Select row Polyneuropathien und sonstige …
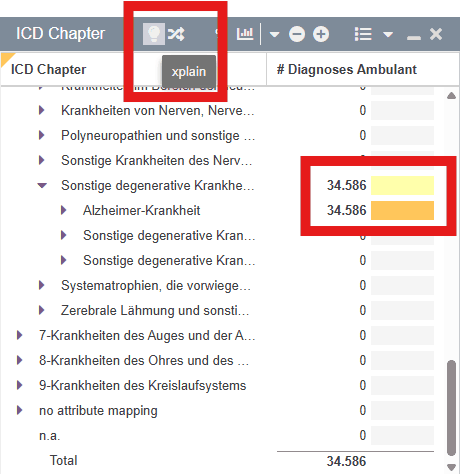 [x=158, y=135]
